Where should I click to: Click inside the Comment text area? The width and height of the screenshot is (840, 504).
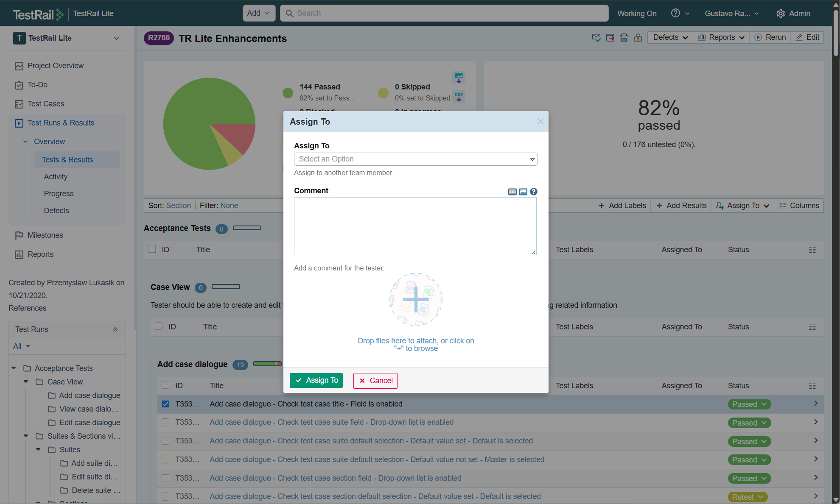pyautogui.click(x=415, y=226)
